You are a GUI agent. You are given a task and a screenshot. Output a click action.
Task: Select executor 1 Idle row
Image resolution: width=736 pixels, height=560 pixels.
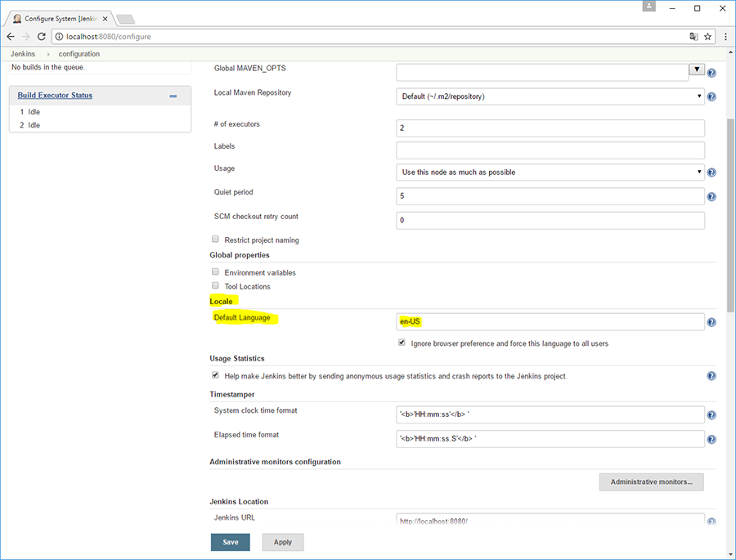click(x=100, y=112)
